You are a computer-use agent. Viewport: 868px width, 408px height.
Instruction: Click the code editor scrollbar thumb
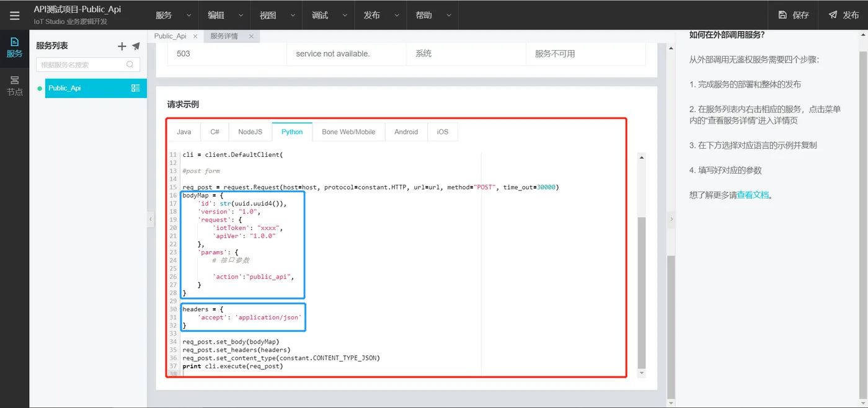(x=641, y=291)
